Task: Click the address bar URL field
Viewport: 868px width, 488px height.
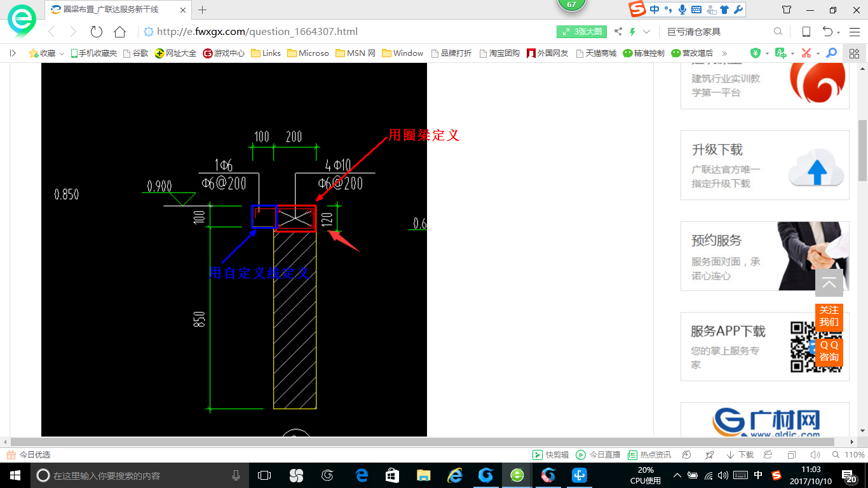Action: tap(343, 32)
